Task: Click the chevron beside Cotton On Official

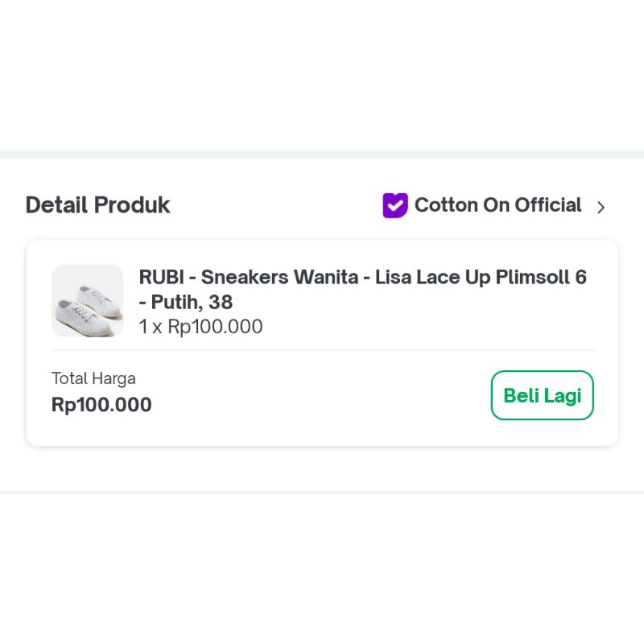Action: click(x=601, y=207)
